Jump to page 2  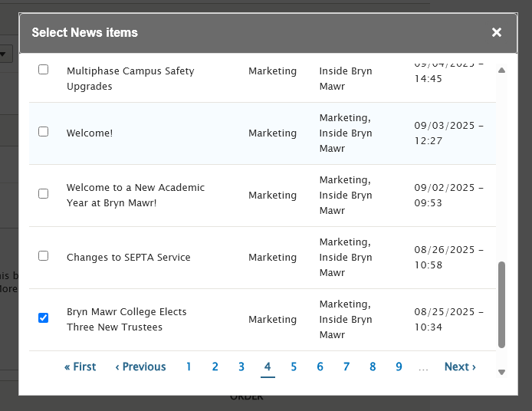(215, 367)
